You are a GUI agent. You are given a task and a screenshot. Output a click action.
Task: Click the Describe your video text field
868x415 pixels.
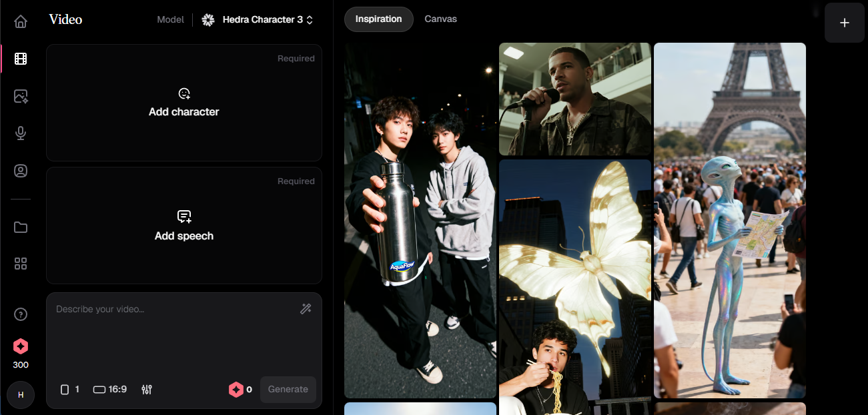173,334
